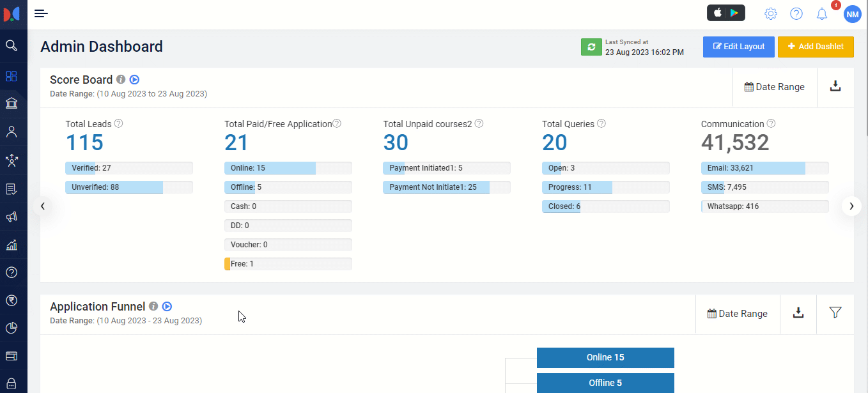Viewport: 868px width, 393px height.
Task: Click the Total Leads value 115
Action: click(84, 143)
